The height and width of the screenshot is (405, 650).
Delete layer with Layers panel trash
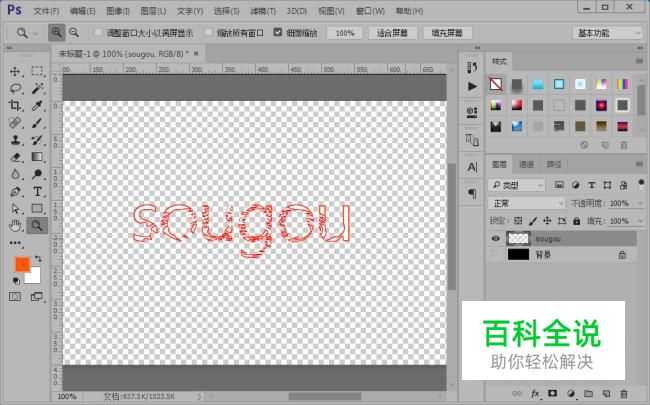tap(623, 393)
